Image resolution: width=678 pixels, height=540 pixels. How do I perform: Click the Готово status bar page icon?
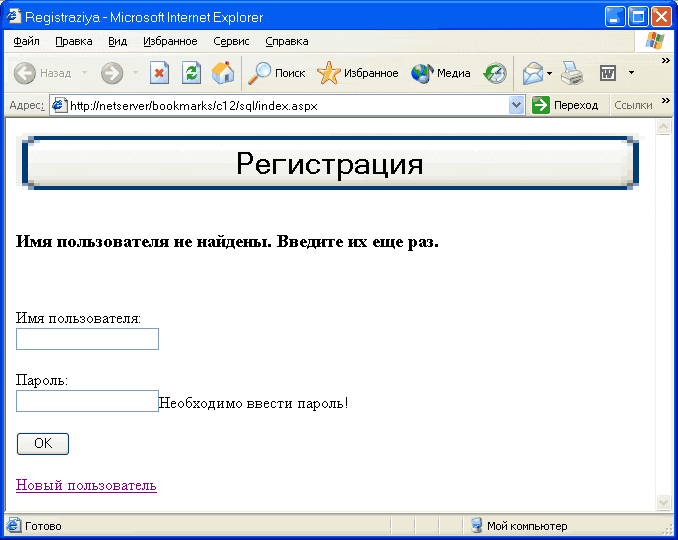[13, 525]
